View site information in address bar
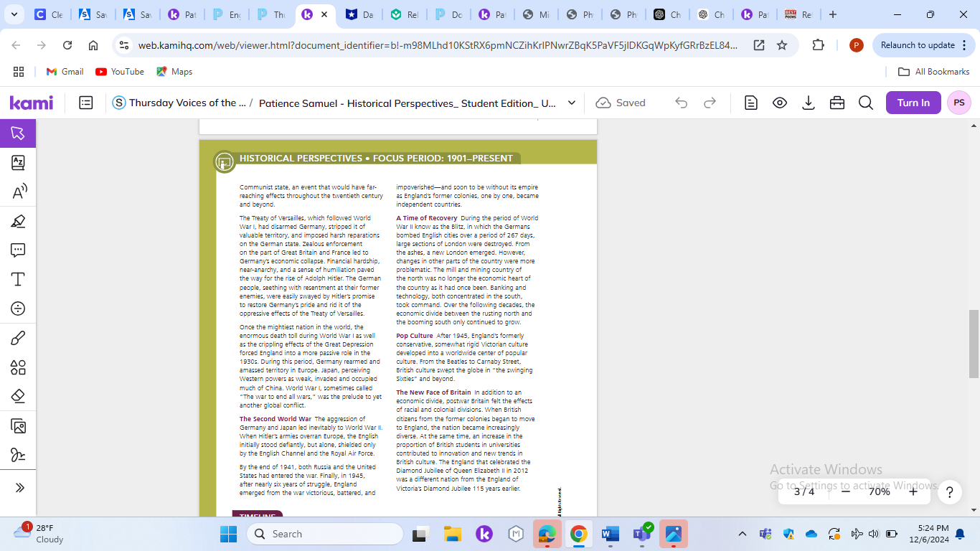The image size is (980, 551). [123, 45]
